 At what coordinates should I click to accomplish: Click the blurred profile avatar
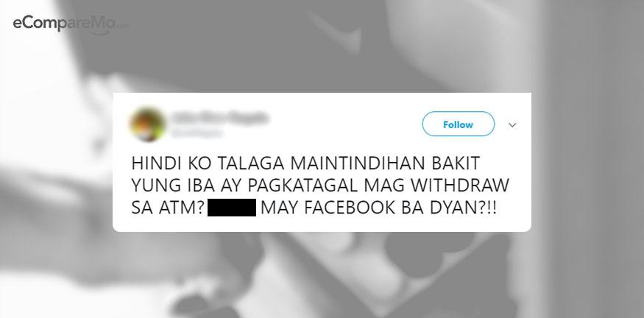pos(147,124)
